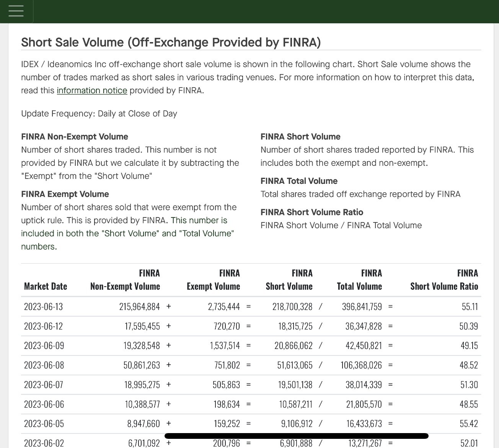Image resolution: width=499 pixels, height=448 pixels.
Task: Click total volume value 396,841,759
Action: pyautogui.click(x=362, y=307)
